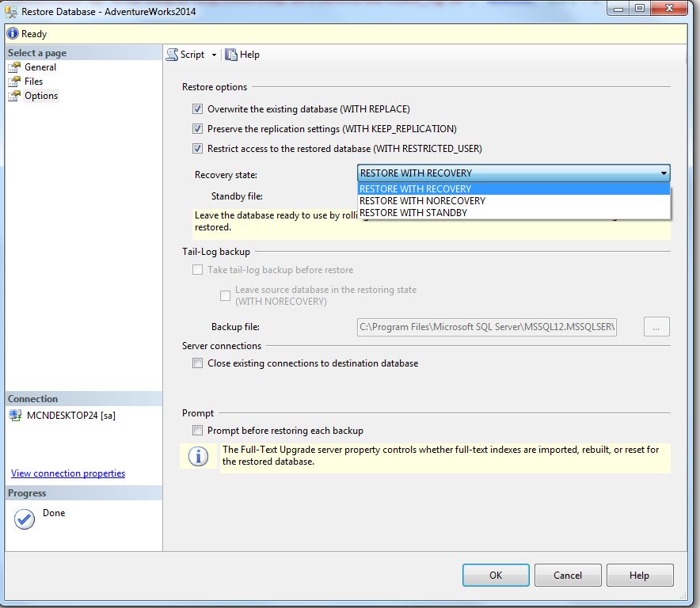This screenshot has height=608, width=700.
Task: Confirm the restore with OK button
Action: (496, 575)
